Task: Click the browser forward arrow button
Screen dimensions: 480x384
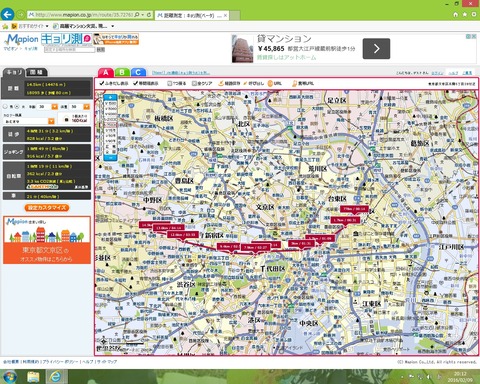Action: [21, 15]
